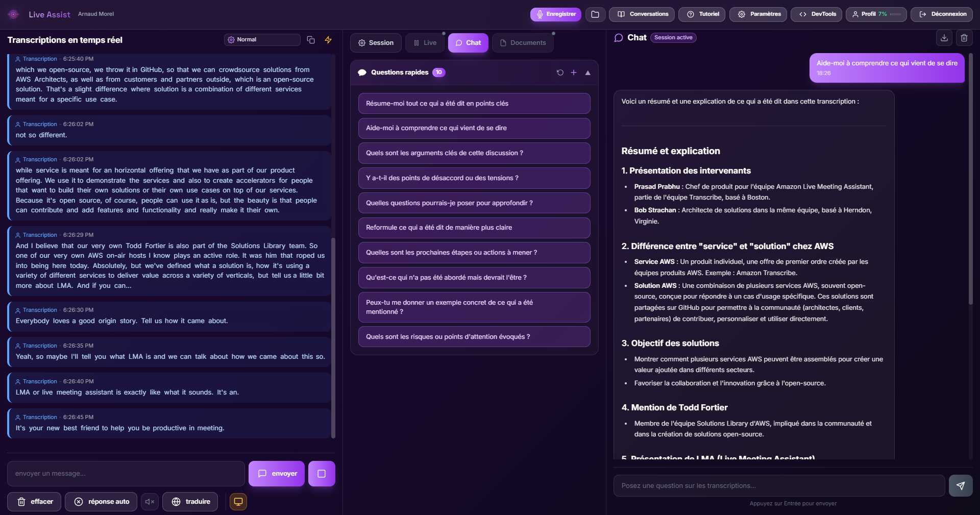
Task: Click the yellow screen monitor icon
Action: 238,502
